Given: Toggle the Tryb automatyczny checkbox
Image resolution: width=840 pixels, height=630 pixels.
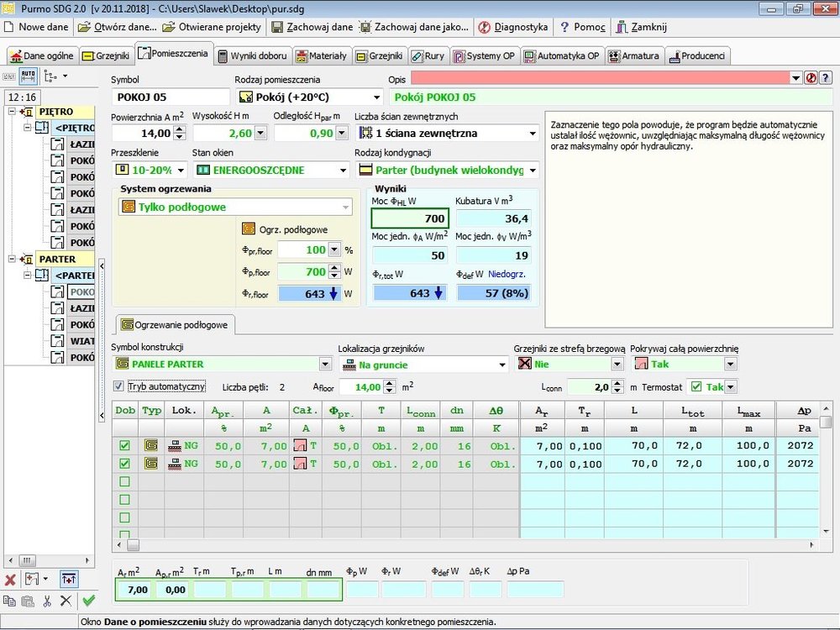Looking at the screenshot, I should 119,386.
